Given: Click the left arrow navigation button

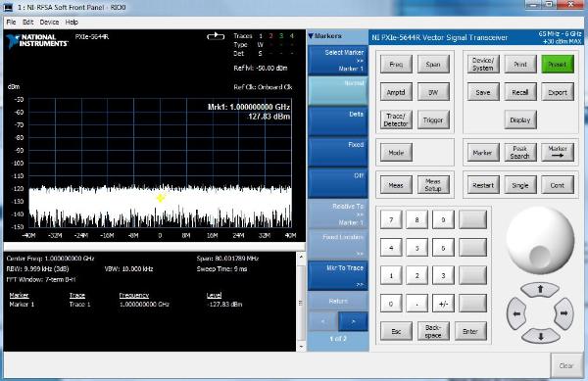Looking at the screenshot, I should tap(516, 313).
